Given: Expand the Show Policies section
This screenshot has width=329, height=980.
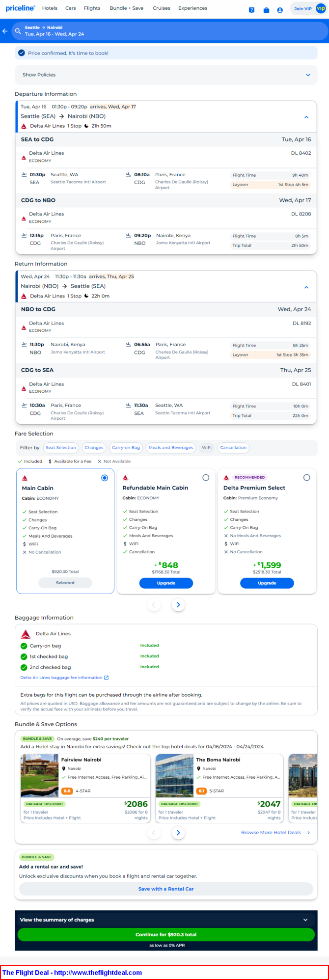Looking at the screenshot, I should tap(166, 75).
